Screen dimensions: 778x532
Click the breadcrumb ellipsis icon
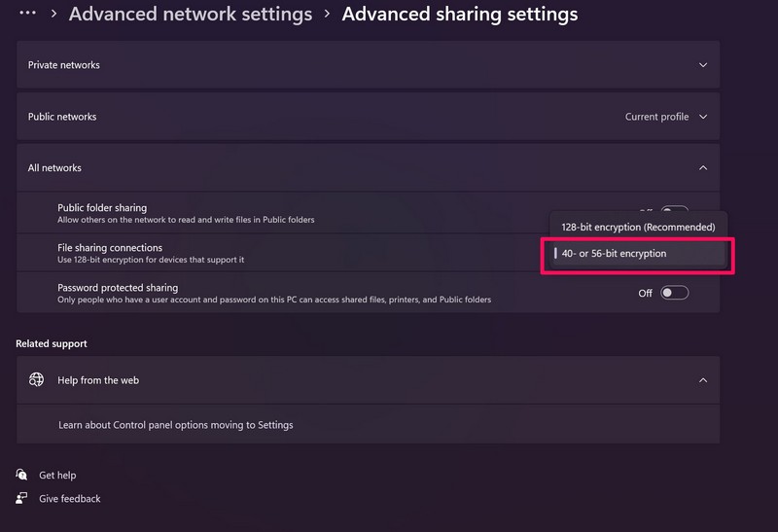tap(28, 14)
